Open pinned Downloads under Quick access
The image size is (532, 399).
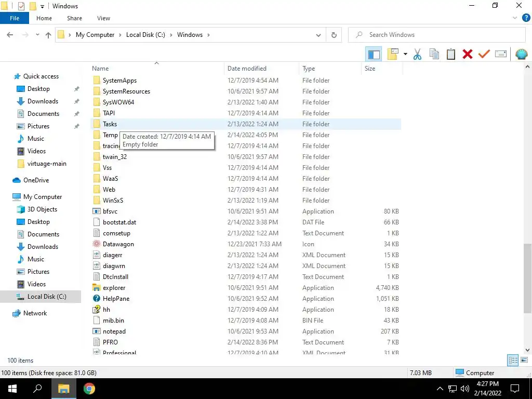point(43,101)
